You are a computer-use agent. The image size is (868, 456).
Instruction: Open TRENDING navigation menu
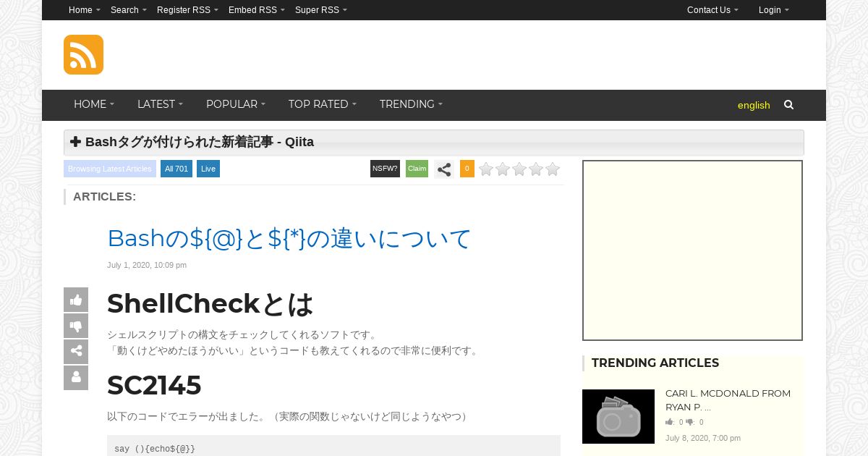(x=411, y=104)
